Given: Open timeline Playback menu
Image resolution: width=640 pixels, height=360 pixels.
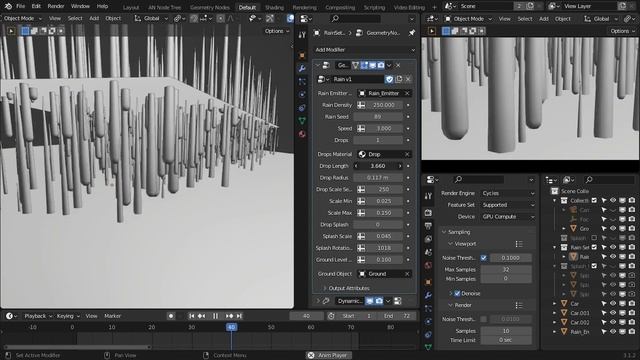Looking at the screenshot, I should point(38,316).
